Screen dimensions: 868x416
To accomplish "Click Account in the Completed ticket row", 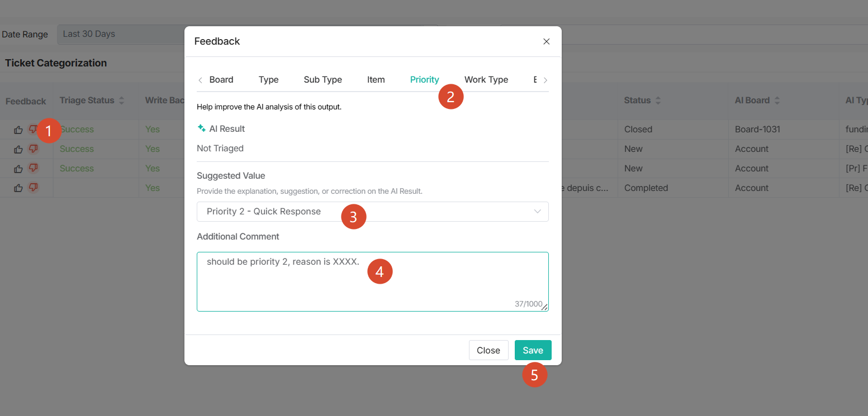I will [x=752, y=188].
